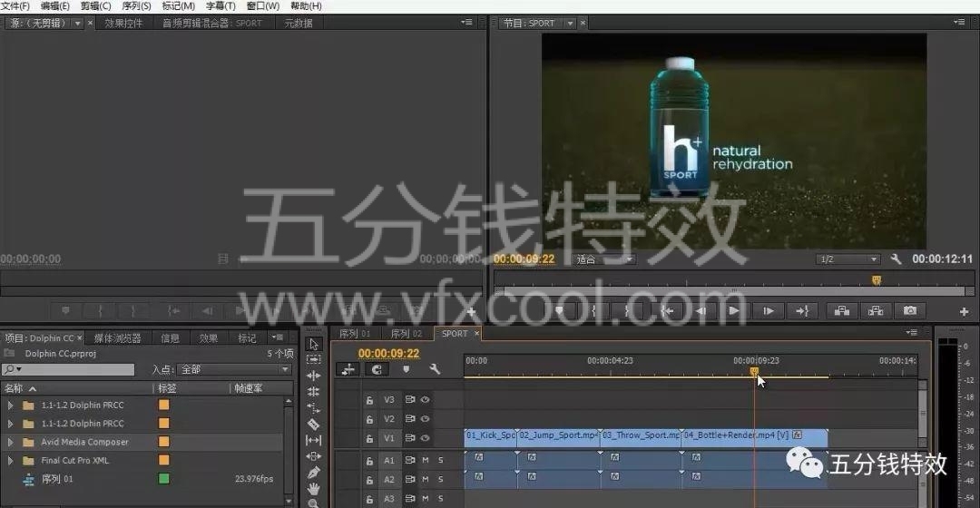Click the Lift button in program monitor
The image size is (980, 508).
tap(842, 310)
